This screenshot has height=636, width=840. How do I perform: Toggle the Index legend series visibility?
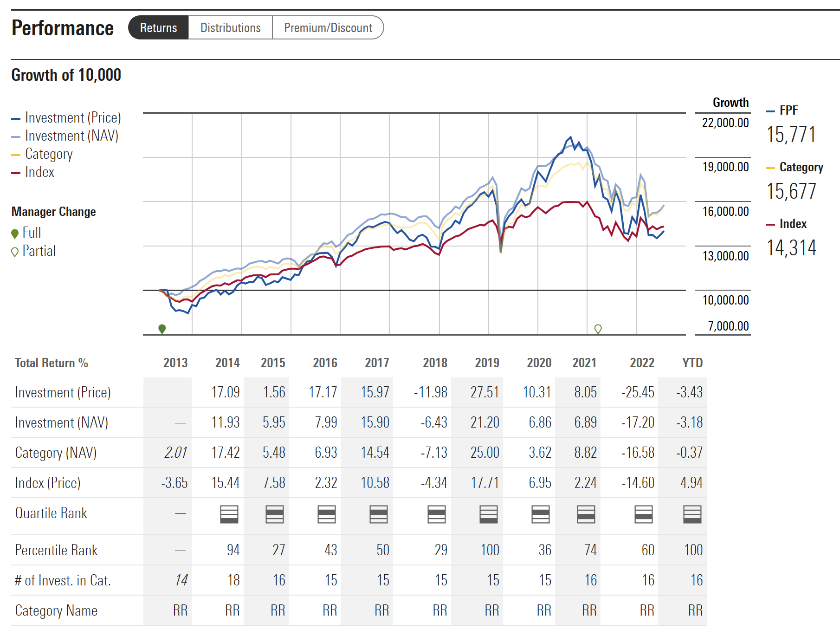(x=39, y=172)
